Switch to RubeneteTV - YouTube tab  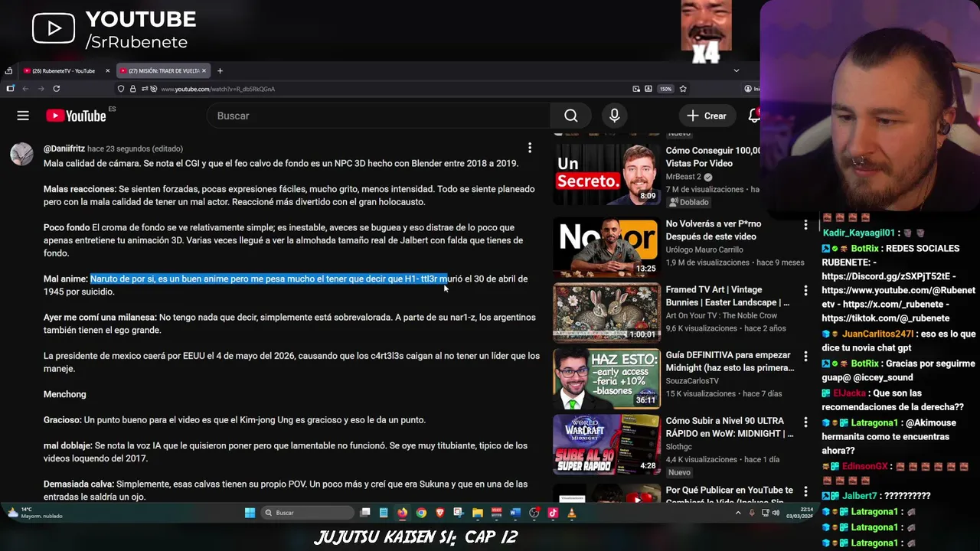pos(64,70)
